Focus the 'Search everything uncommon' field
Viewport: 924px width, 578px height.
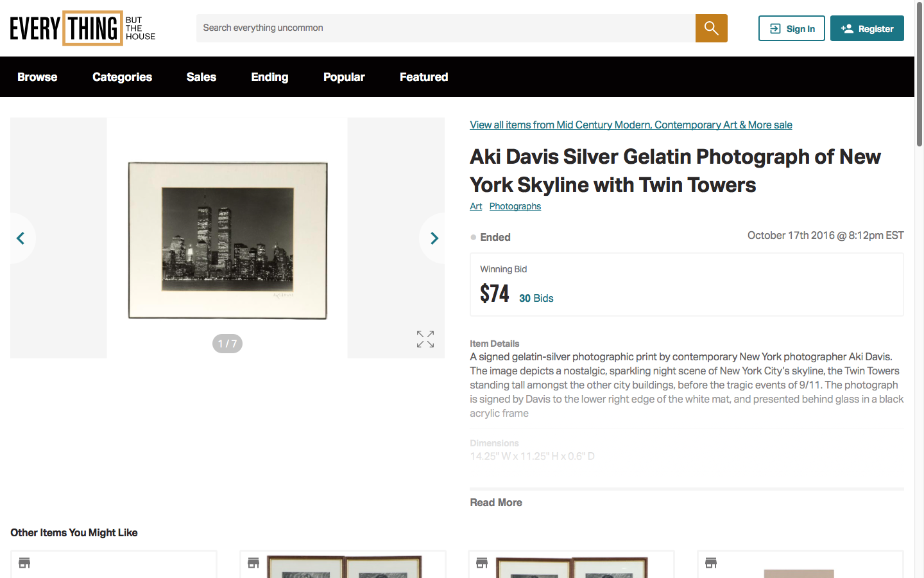445,28
